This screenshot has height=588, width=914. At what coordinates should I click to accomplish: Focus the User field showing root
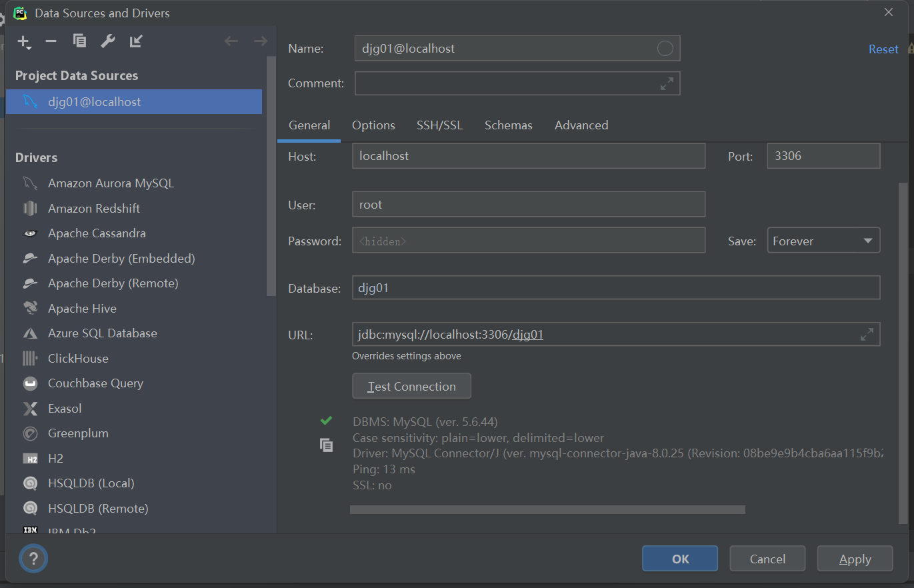pyautogui.click(x=528, y=205)
